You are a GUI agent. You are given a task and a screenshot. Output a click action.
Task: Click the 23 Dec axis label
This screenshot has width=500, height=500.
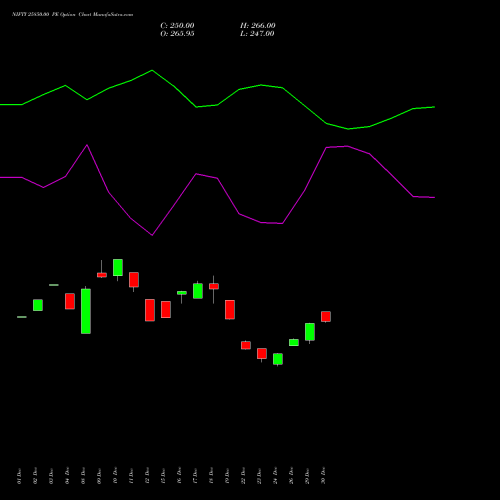(x=259, y=476)
